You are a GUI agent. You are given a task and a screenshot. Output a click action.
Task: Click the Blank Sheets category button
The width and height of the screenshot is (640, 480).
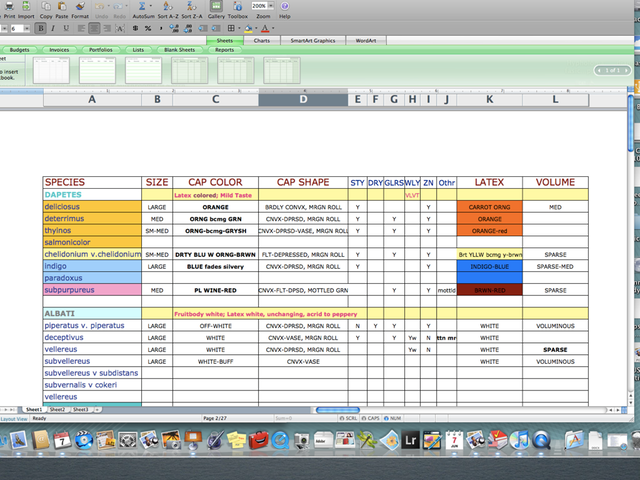(180, 49)
